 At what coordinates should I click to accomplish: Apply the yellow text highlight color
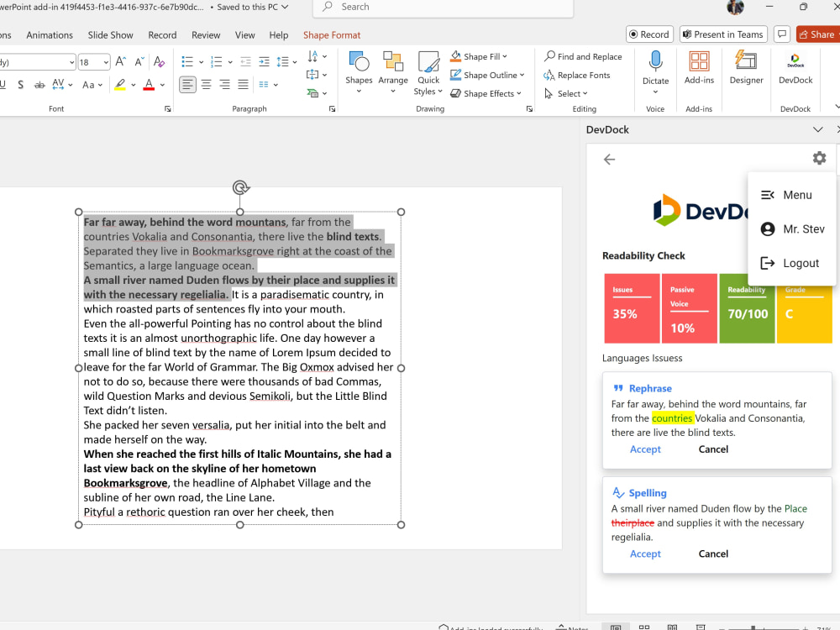coord(120,85)
